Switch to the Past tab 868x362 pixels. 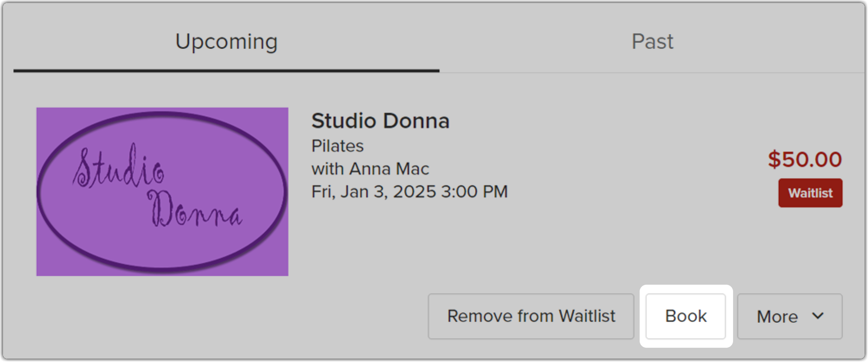click(652, 42)
